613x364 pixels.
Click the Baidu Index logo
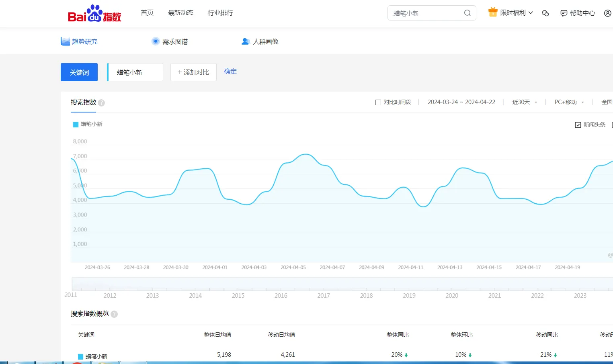pyautogui.click(x=94, y=13)
